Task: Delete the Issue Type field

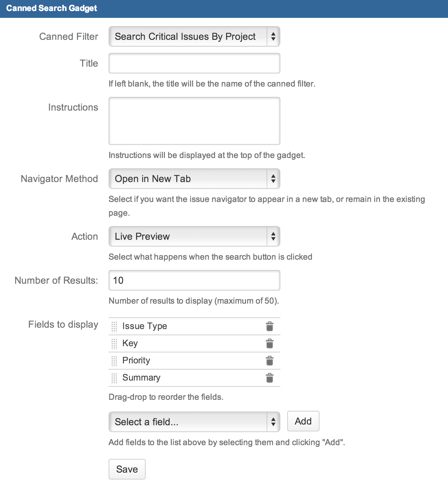Action: point(270,326)
